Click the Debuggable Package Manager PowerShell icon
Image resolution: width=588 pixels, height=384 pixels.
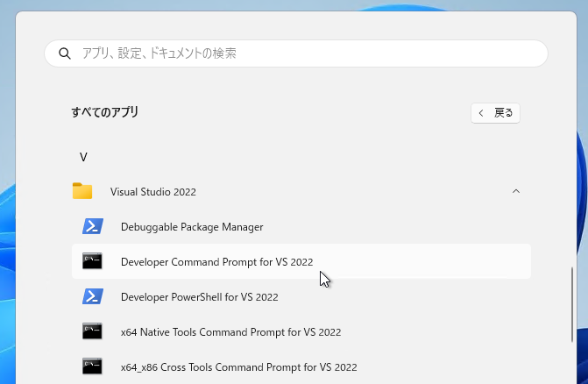93,226
